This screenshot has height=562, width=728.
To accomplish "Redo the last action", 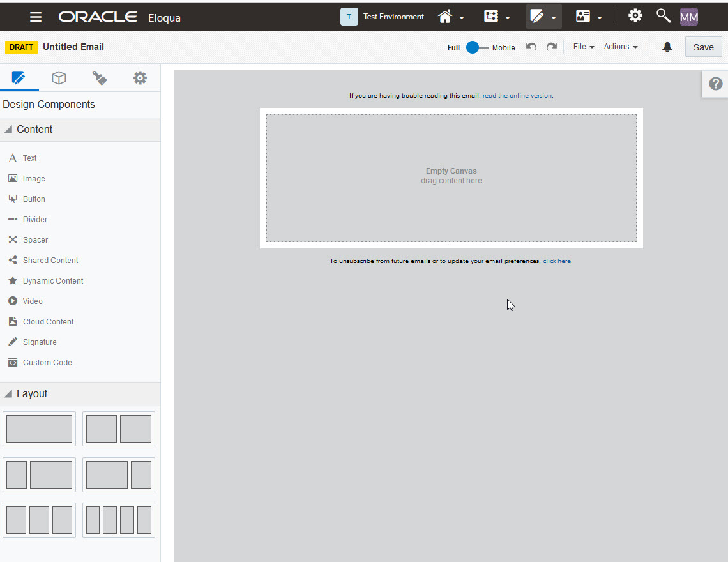I will 552,47.
